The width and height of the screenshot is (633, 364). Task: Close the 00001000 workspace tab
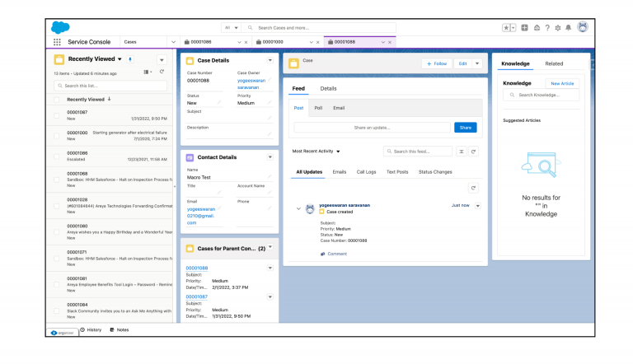tap(317, 42)
